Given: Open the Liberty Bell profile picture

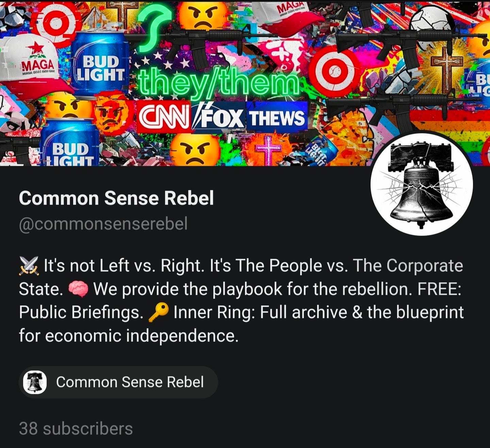Looking at the screenshot, I should pos(422,184).
